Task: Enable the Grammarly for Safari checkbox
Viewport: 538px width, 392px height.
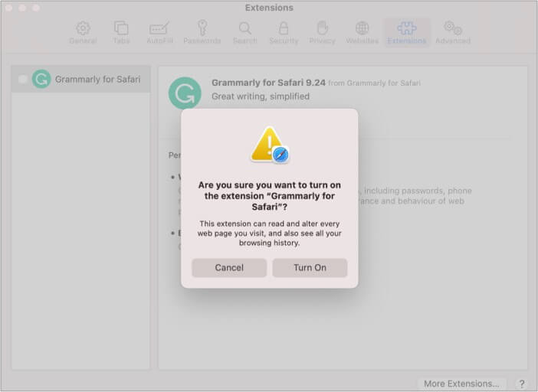Action: [x=23, y=79]
